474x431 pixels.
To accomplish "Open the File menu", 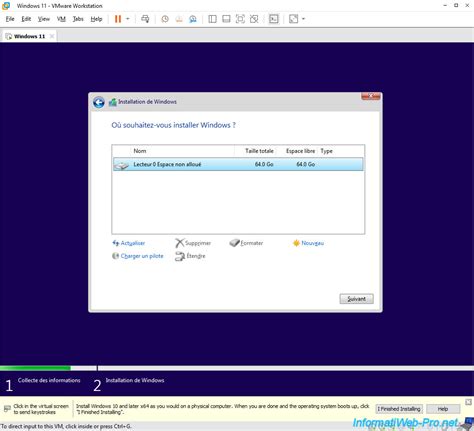I will click(x=10, y=19).
